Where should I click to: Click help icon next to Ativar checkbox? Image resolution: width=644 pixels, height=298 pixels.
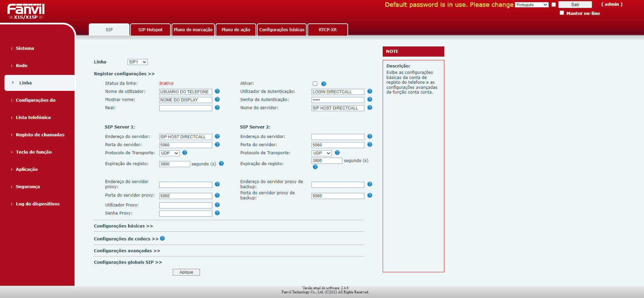[x=324, y=84]
